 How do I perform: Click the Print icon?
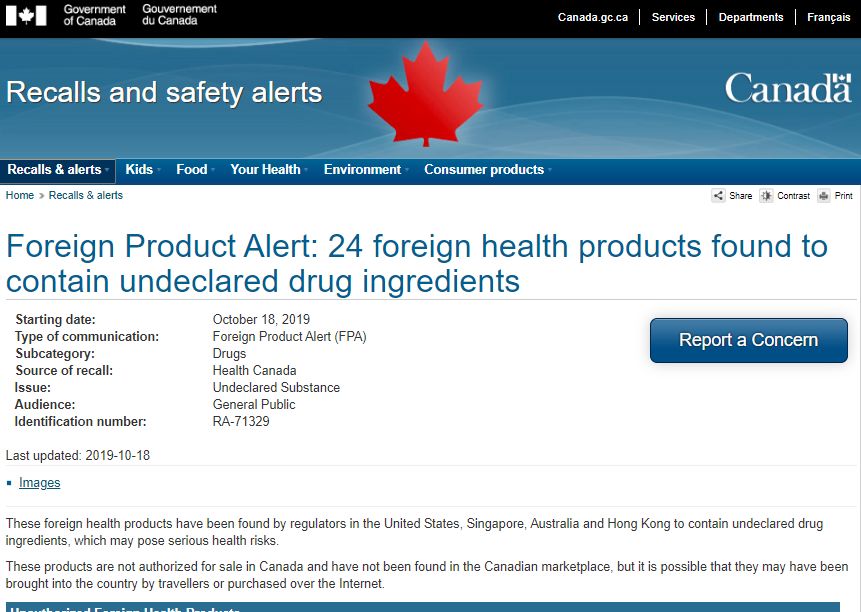[x=823, y=195]
